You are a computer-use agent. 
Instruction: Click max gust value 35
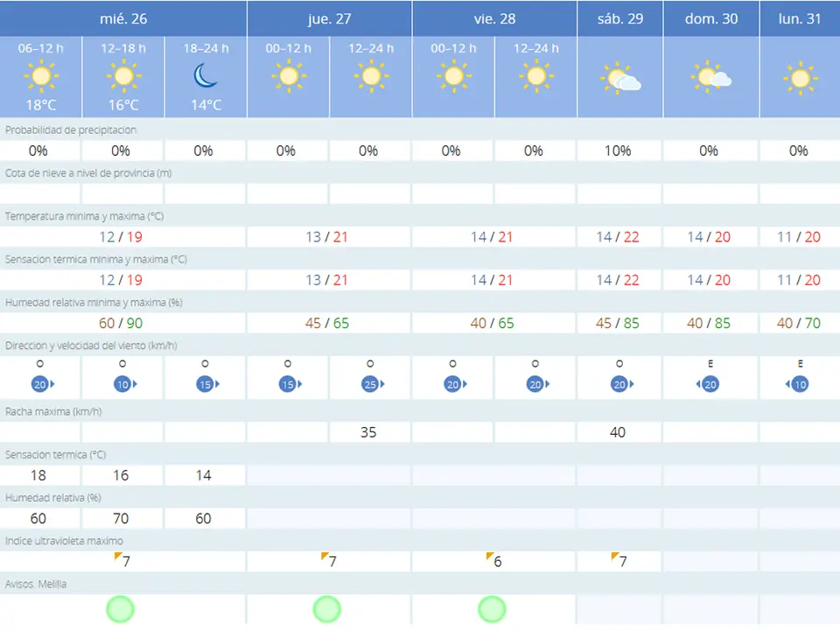click(368, 432)
